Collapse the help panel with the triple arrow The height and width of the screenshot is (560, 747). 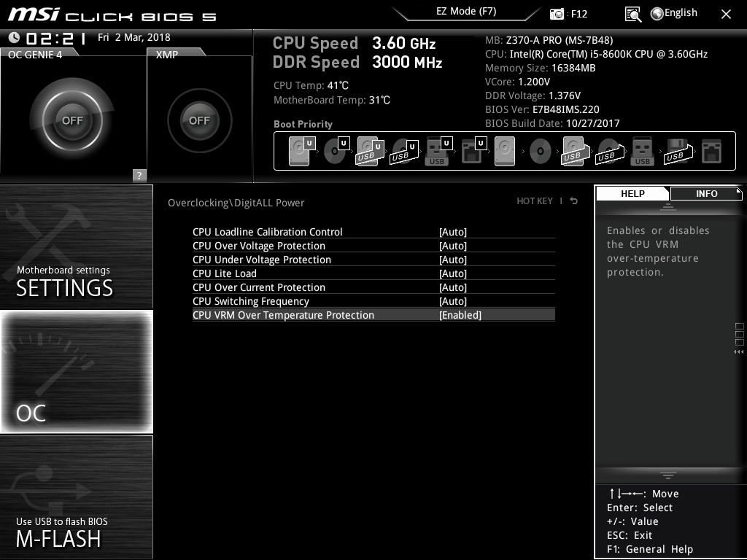[x=738, y=352]
